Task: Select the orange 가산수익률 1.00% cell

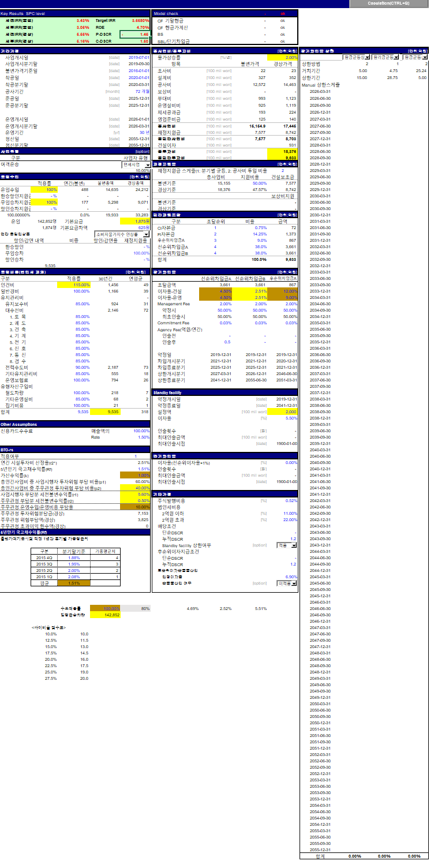Action: [135, 475]
